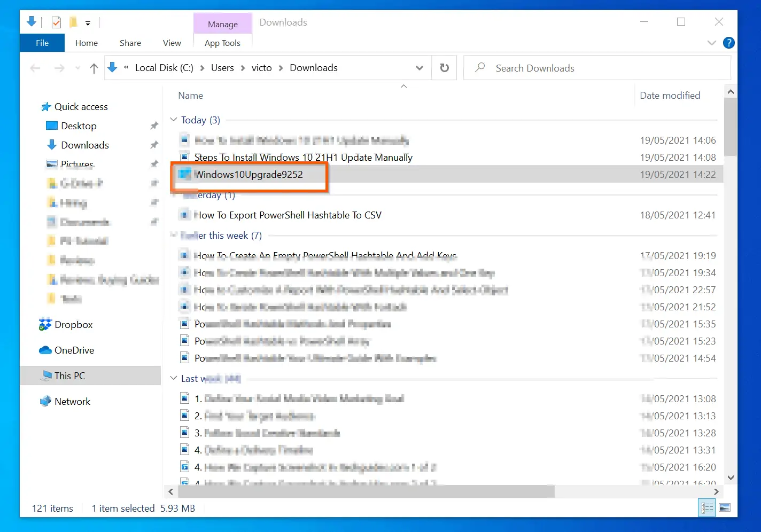Click the vertical scrollbar up arrow
The width and height of the screenshot is (761, 532).
click(731, 91)
